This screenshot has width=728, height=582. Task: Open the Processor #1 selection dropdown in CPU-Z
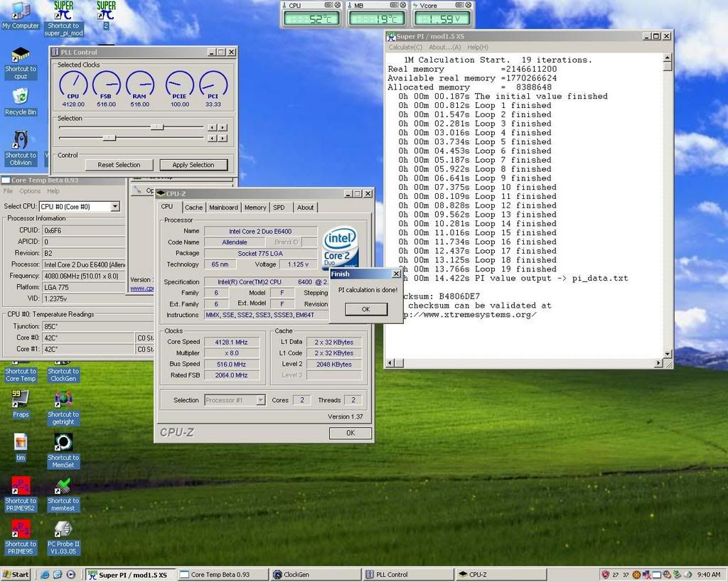260,400
